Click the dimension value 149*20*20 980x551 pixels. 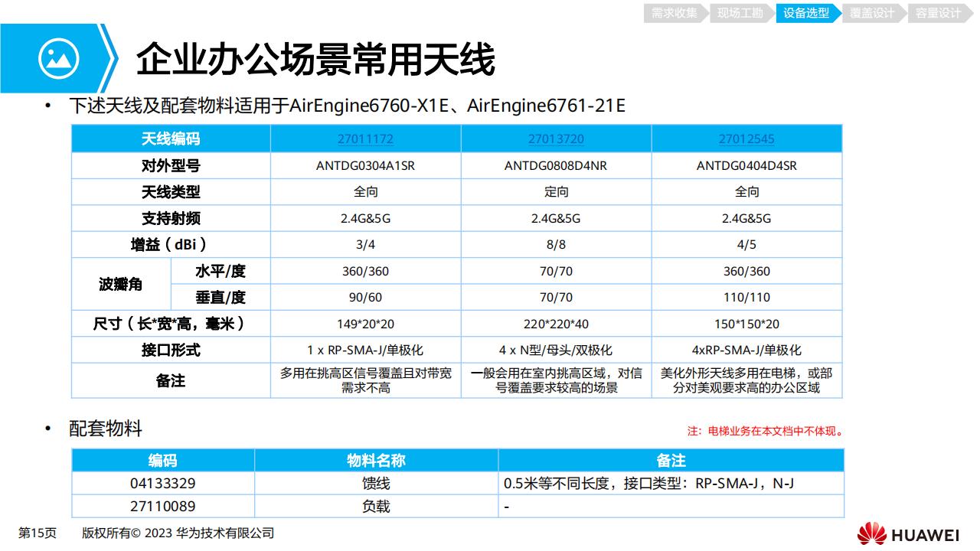(365, 324)
